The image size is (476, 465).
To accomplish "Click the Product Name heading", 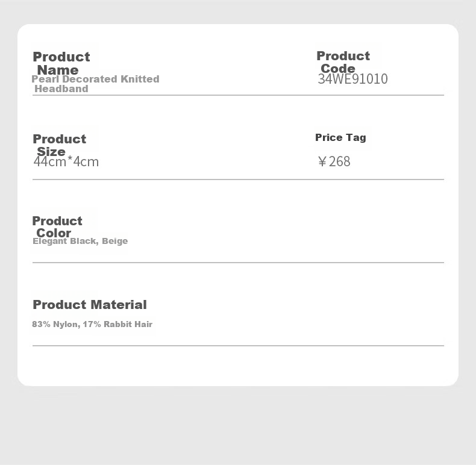I will point(61,63).
